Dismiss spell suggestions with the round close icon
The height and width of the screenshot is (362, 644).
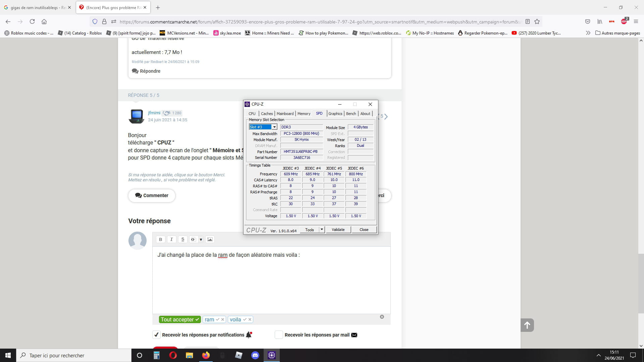click(382, 317)
